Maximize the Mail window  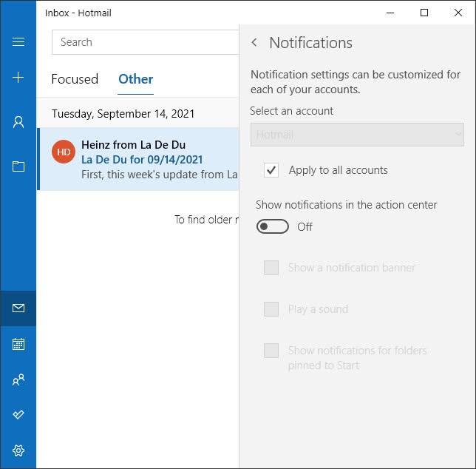point(424,13)
